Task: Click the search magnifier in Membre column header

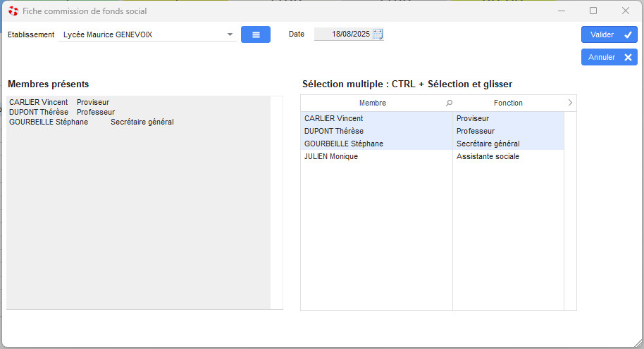Action: [450, 103]
